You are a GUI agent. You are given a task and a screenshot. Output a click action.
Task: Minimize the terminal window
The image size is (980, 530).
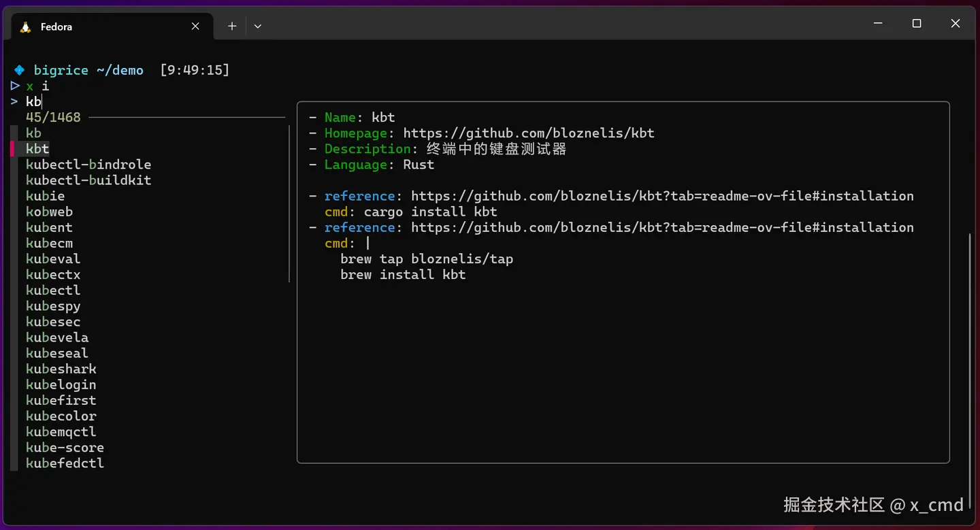coord(878,24)
